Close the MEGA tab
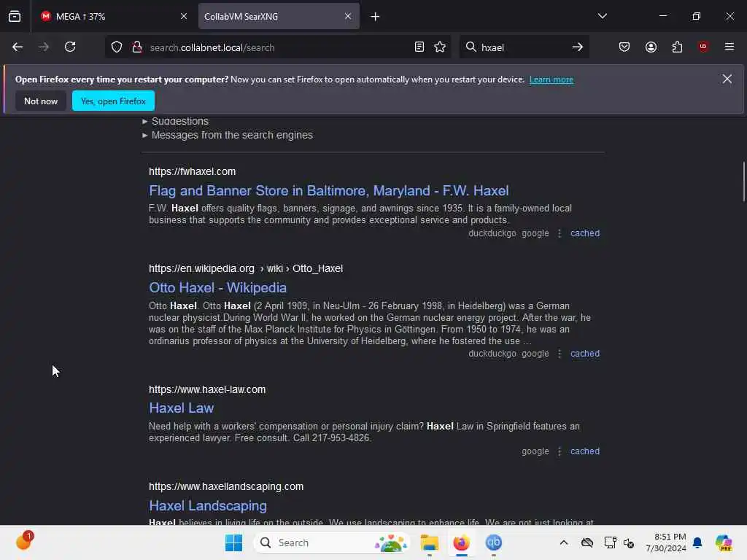The image size is (747, 560). 183,16
